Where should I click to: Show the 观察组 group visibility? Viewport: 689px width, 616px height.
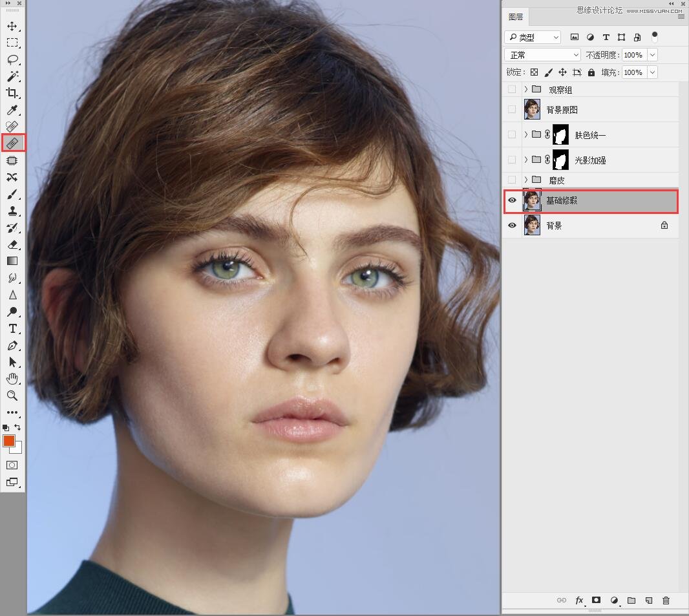coord(512,90)
